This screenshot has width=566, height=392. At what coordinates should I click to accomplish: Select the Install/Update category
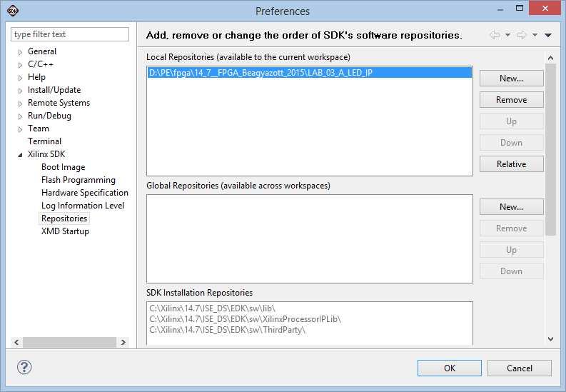click(54, 90)
